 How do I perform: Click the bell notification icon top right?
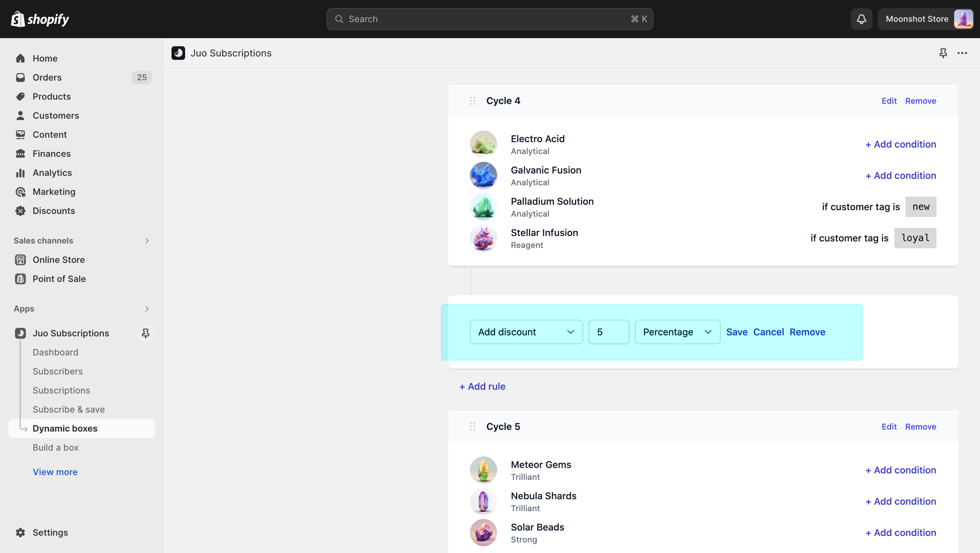pyautogui.click(x=862, y=19)
